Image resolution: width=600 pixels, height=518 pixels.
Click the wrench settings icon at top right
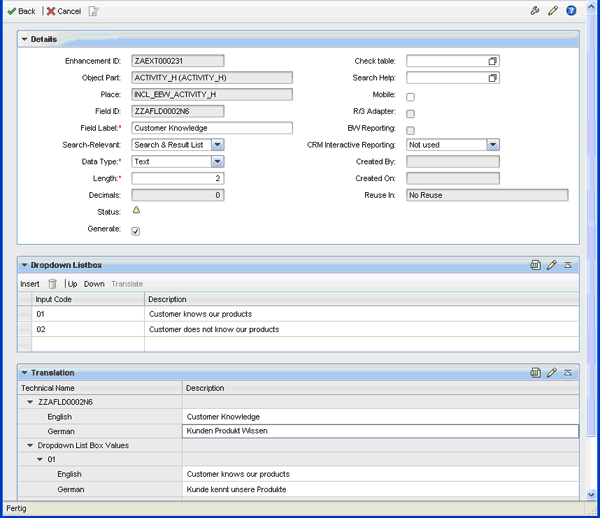click(x=535, y=11)
